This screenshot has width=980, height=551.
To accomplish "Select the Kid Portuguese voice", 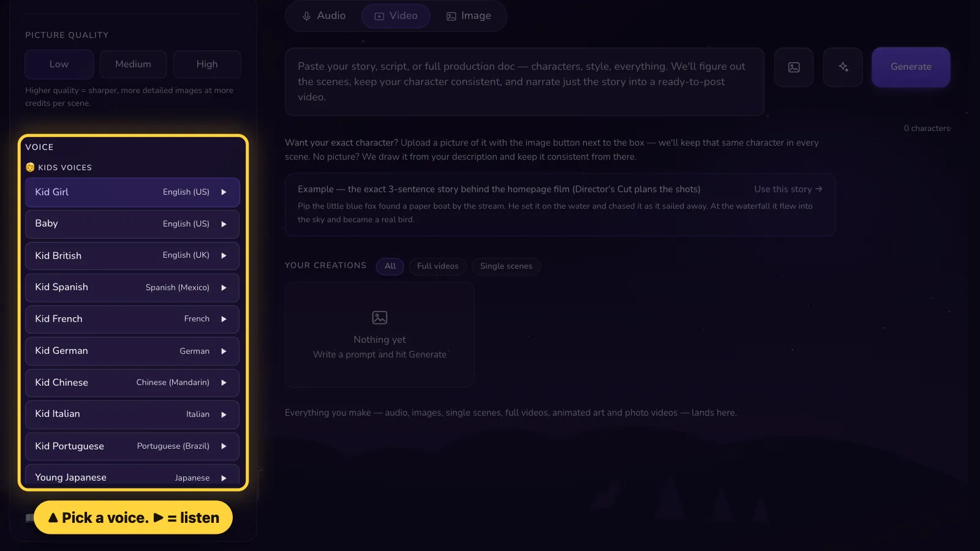I will 132,446.
